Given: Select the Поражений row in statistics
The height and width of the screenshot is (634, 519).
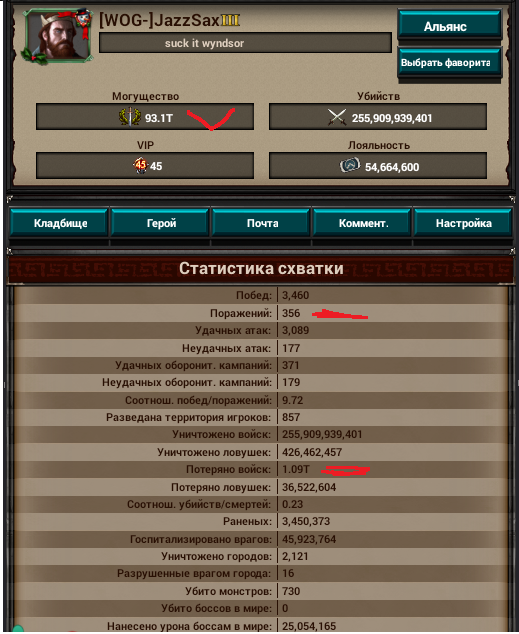Looking at the screenshot, I should [261, 313].
